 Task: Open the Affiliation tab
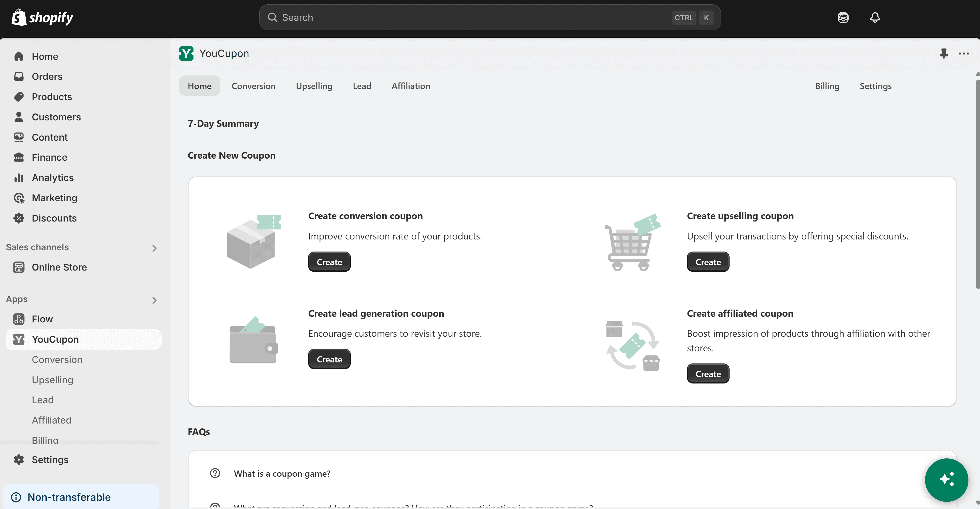pos(411,86)
